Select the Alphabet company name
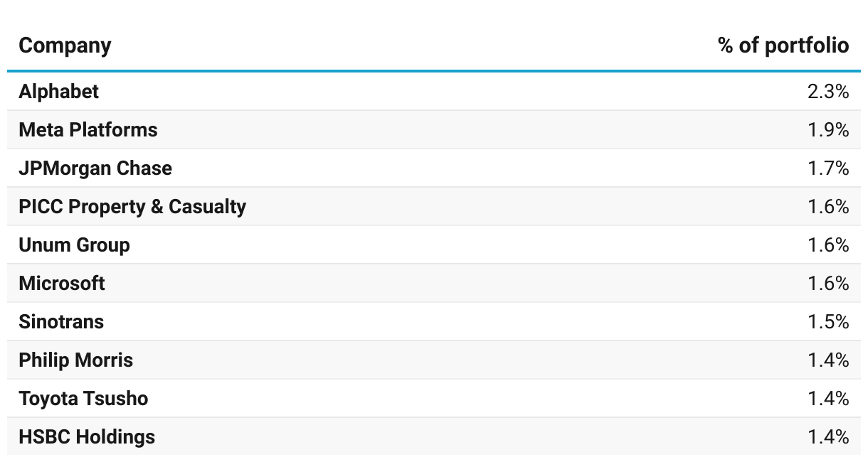The height and width of the screenshot is (462, 868). [58, 92]
